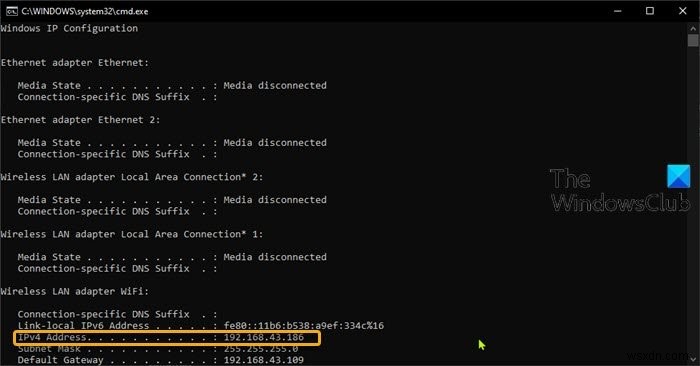Click the IPv4 address 192.168.43.186
Viewport: 700px width, 366px height.
pos(264,337)
